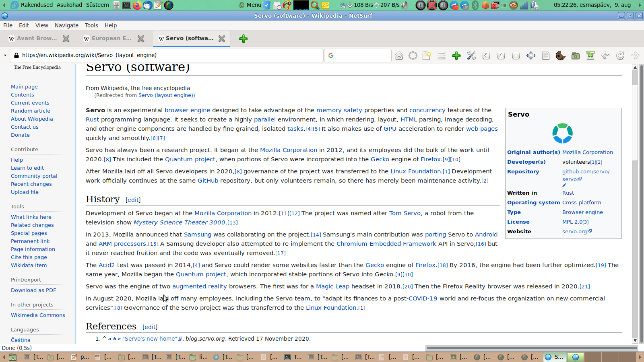Click the References section [edit] link
Viewport: 644px width, 362px height.
[x=150, y=327]
